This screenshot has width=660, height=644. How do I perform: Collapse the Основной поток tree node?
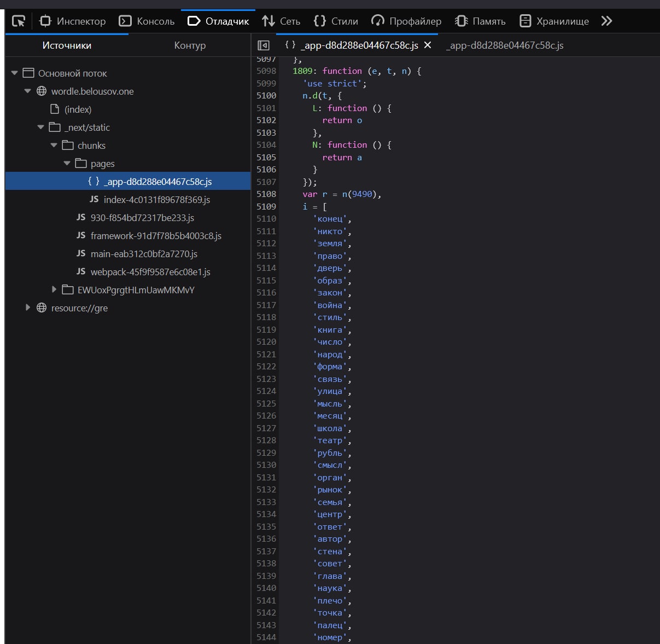click(x=15, y=73)
